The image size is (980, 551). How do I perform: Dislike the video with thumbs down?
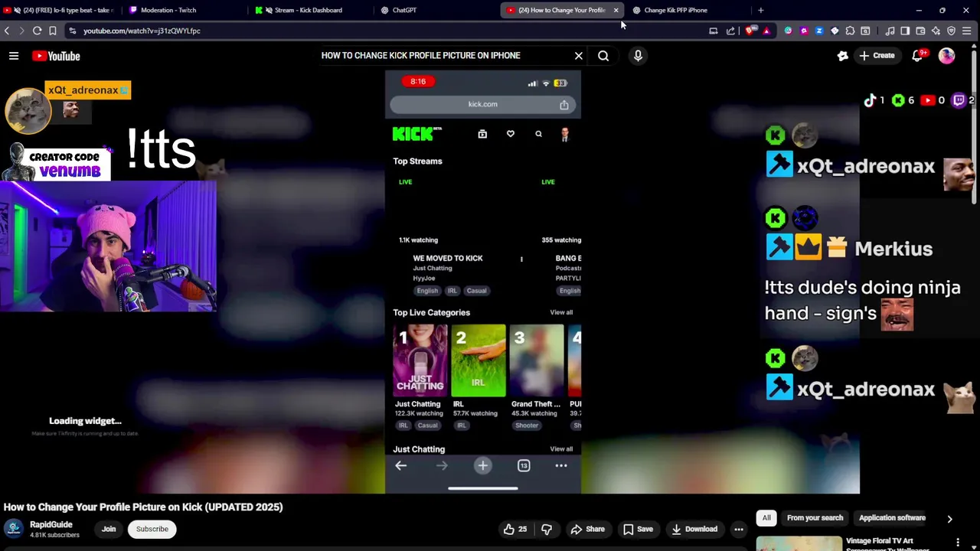(x=547, y=529)
